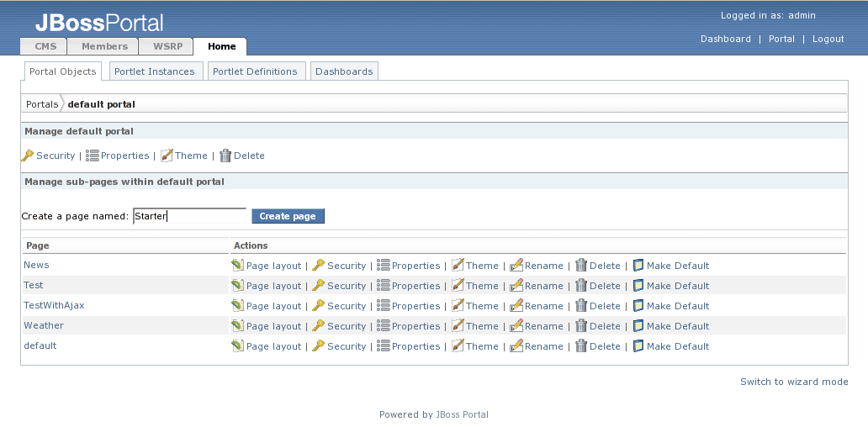Click Delete text link in TestWithAjax row
Viewport: 868px width, 427px height.
(605, 306)
